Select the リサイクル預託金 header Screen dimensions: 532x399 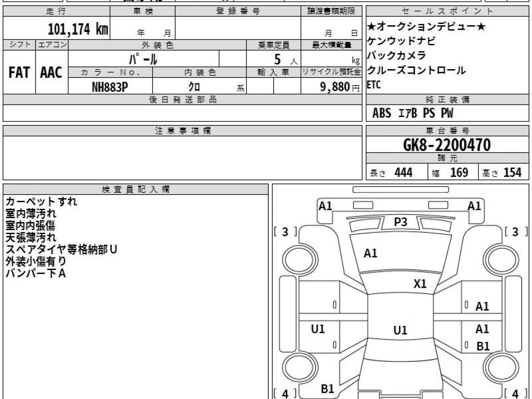tap(331, 72)
